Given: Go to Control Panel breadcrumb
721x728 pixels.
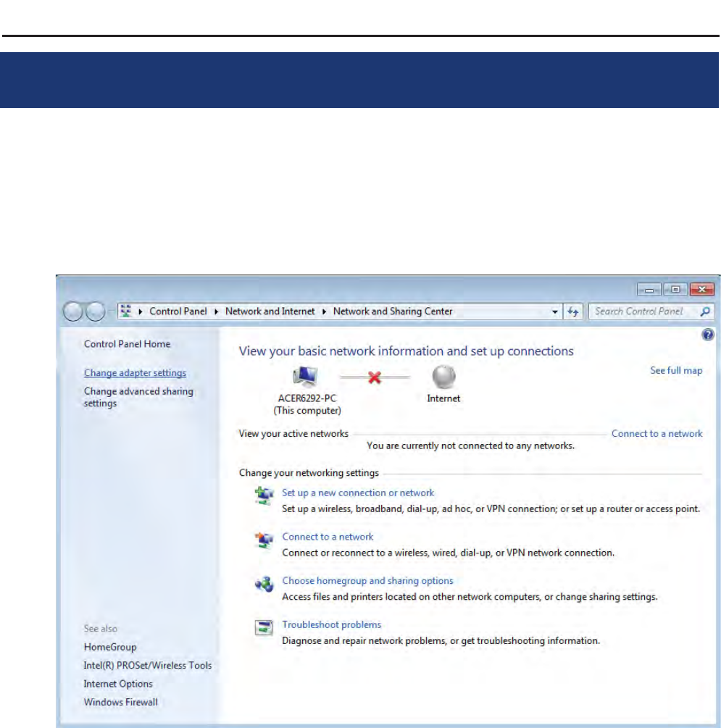Looking at the screenshot, I should 178,311.
